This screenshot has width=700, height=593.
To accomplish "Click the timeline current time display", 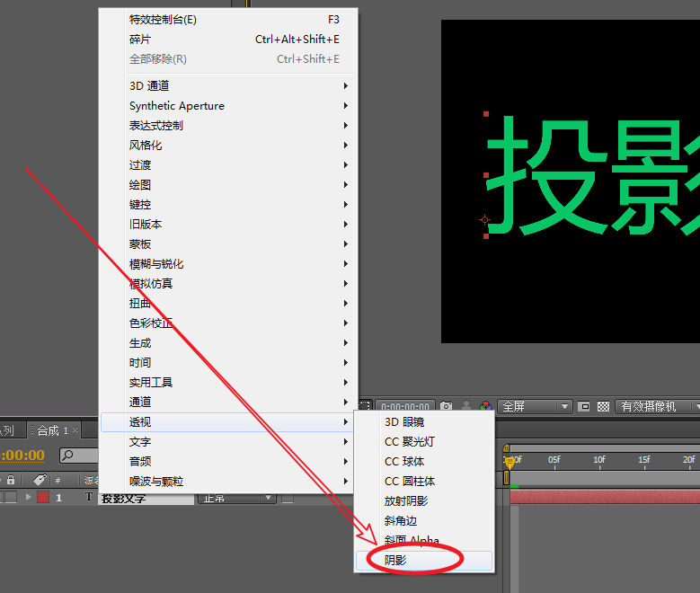I will pos(22,455).
